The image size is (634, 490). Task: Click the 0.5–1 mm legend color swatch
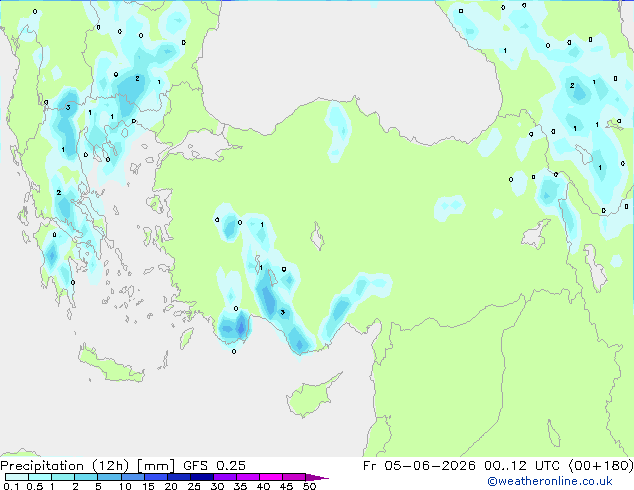click(40, 477)
